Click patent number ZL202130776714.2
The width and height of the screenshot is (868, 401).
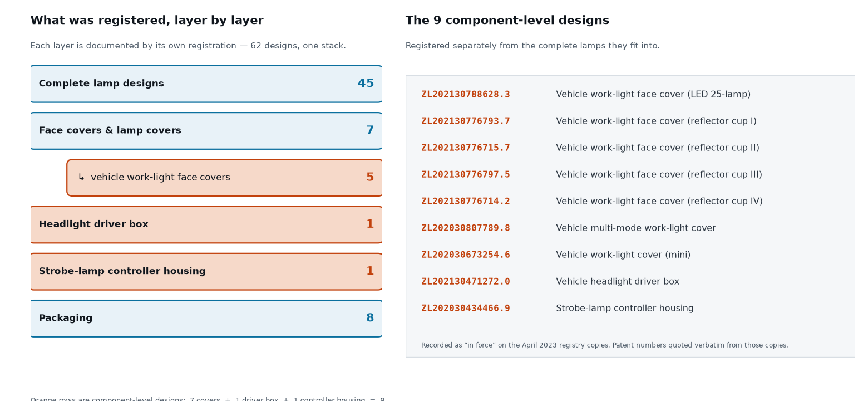(466, 202)
